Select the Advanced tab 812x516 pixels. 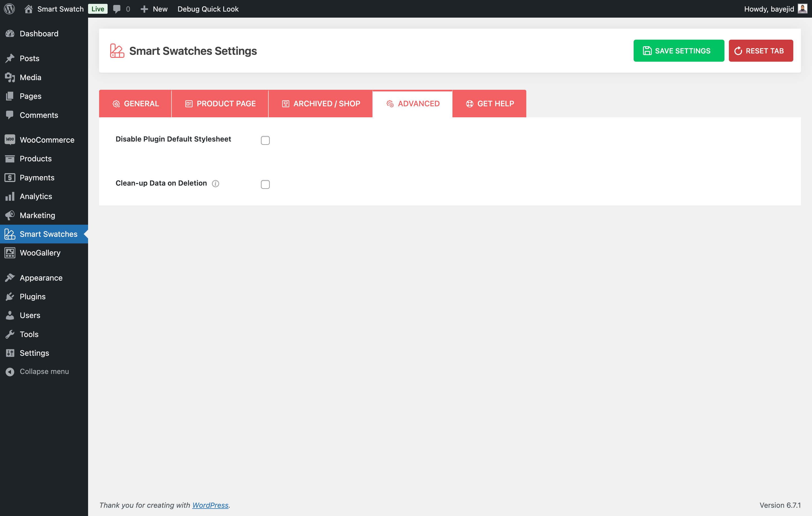(x=412, y=104)
